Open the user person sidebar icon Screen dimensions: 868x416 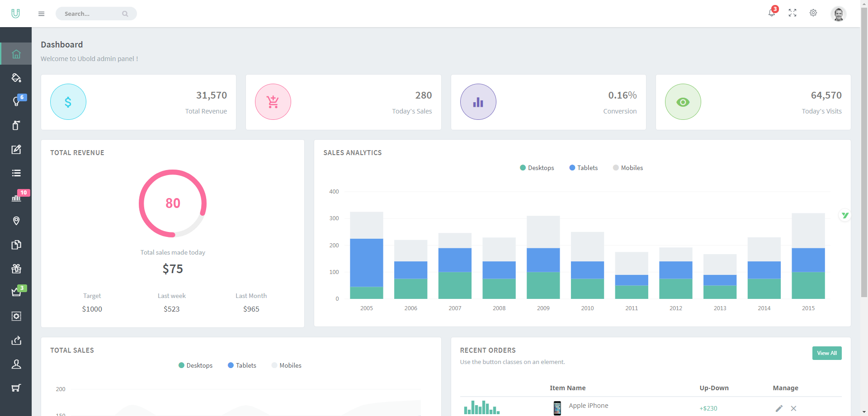click(x=16, y=364)
